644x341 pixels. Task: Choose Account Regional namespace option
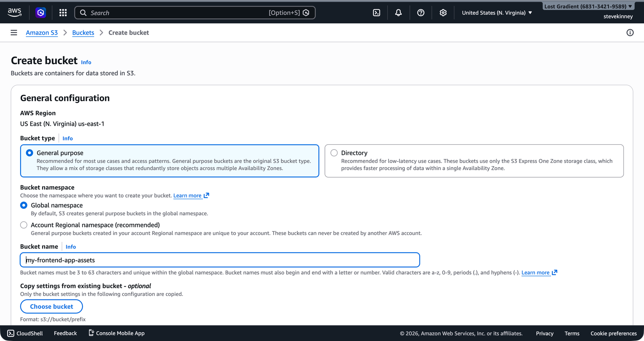24,225
